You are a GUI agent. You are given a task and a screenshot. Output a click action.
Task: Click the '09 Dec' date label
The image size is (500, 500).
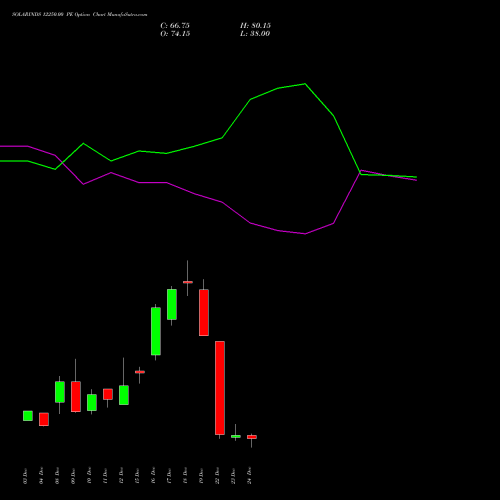tap(73, 476)
